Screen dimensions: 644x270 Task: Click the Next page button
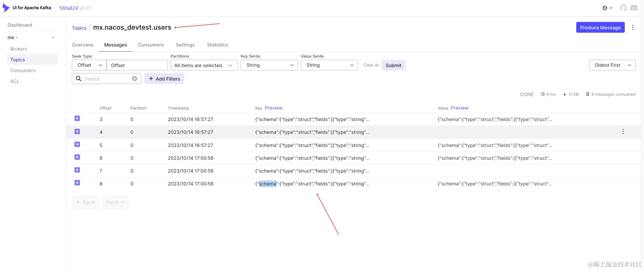tap(115, 202)
